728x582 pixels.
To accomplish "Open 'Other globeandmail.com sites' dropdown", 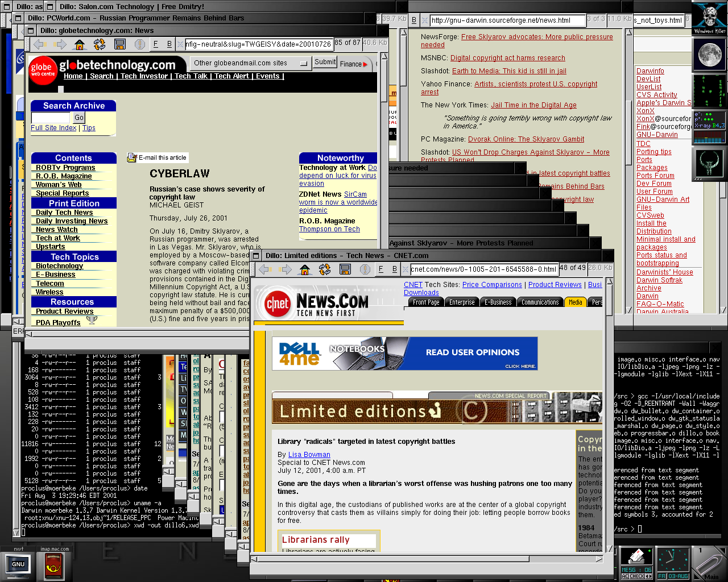I will coord(250,63).
